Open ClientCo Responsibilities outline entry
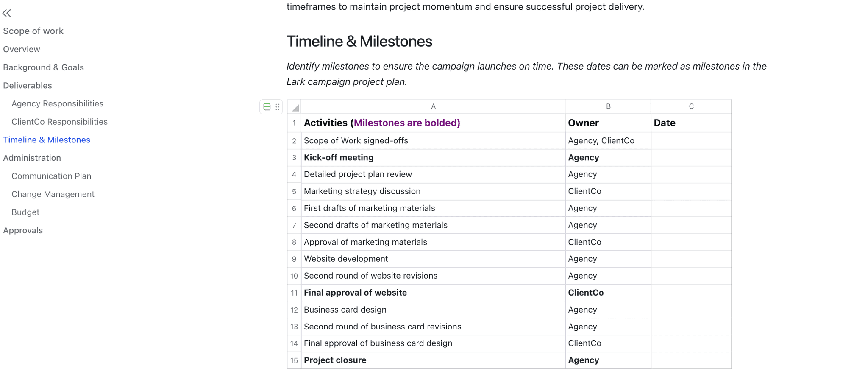 click(59, 122)
